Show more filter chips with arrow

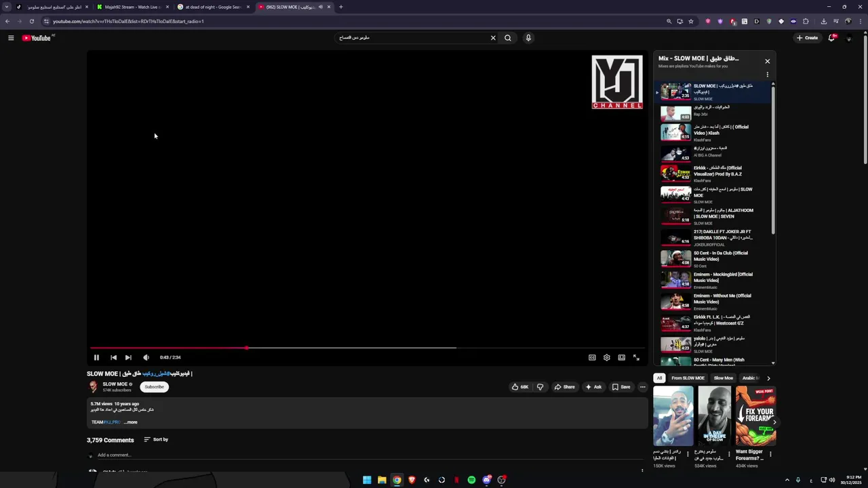click(768, 378)
